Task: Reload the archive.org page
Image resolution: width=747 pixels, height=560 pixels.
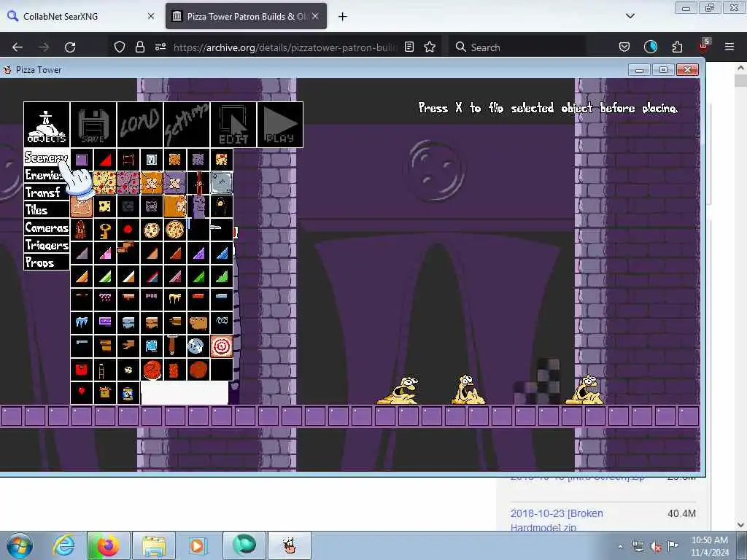Action: [x=70, y=47]
